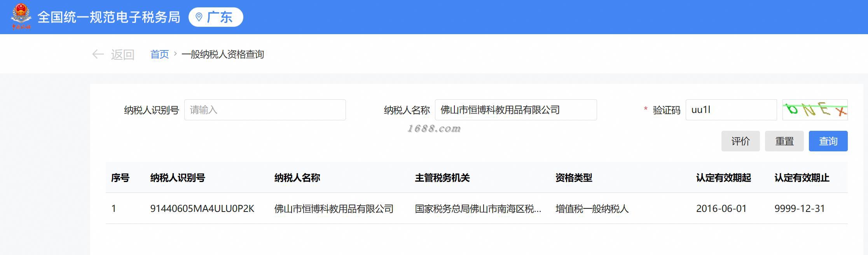The height and width of the screenshot is (255, 868).
Task: Refresh the captcha image
Action: pyautogui.click(x=815, y=110)
